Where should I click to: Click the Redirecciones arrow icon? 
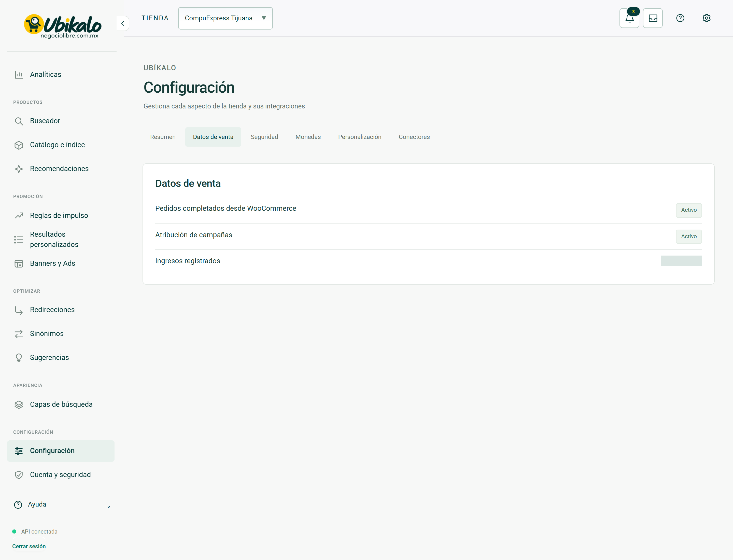[x=19, y=310]
